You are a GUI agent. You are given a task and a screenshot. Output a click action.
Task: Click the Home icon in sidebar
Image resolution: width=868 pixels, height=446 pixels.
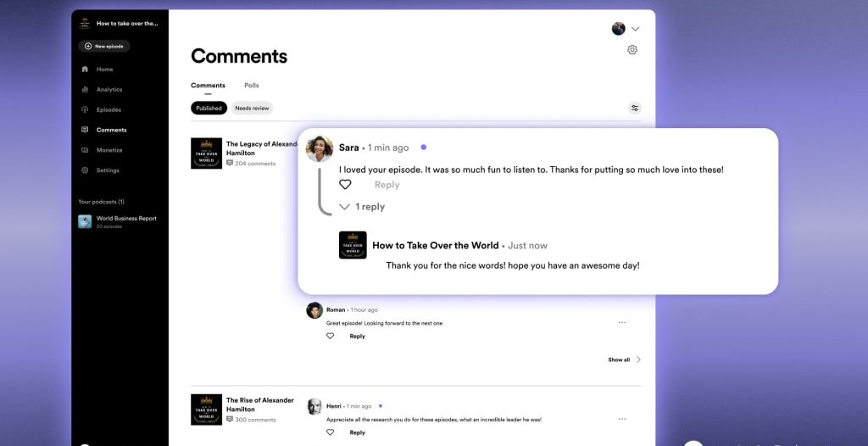[x=85, y=70]
